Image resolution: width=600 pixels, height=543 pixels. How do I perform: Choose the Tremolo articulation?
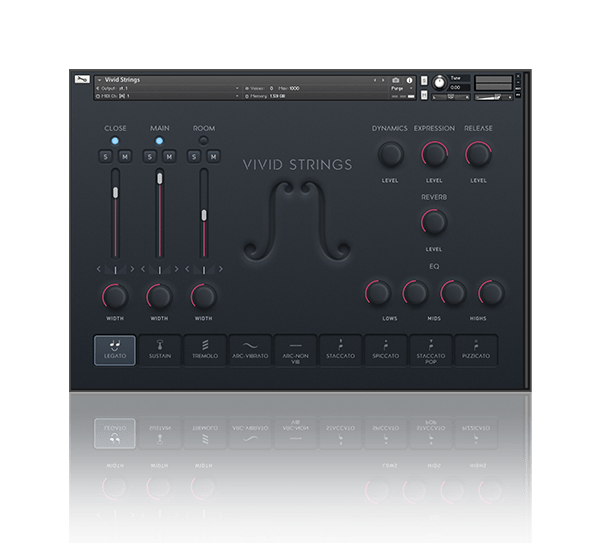[x=206, y=349]
